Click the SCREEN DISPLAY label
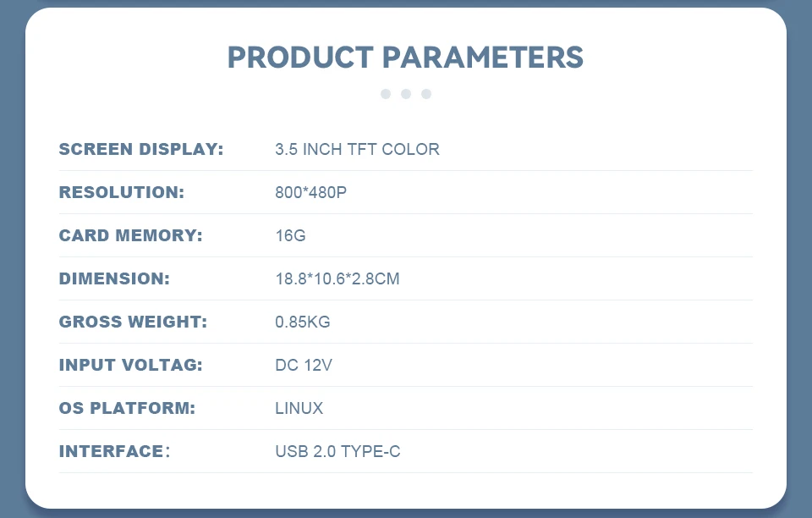The image size is (812, 518). coord(141,149)
